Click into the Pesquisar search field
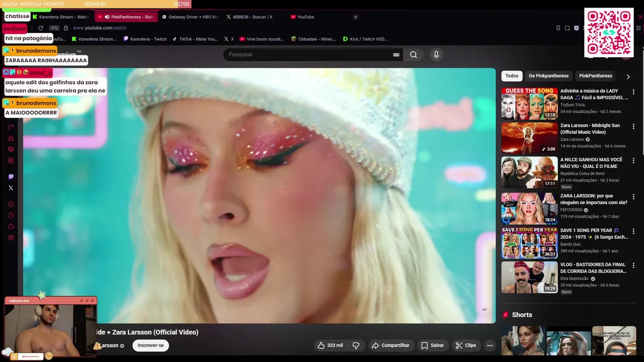644x362 pixels. pyautogui.click(x=308, y=54)
